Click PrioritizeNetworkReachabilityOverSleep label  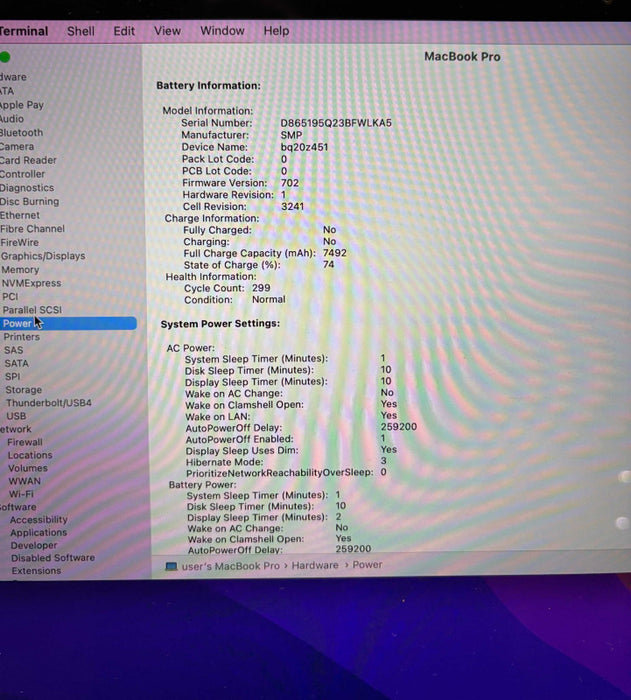click(x=279, y=473)
